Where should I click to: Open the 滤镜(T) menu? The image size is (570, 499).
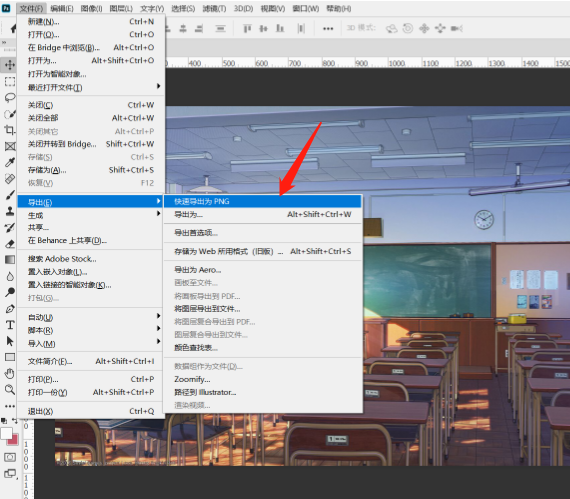coord(214,8)
